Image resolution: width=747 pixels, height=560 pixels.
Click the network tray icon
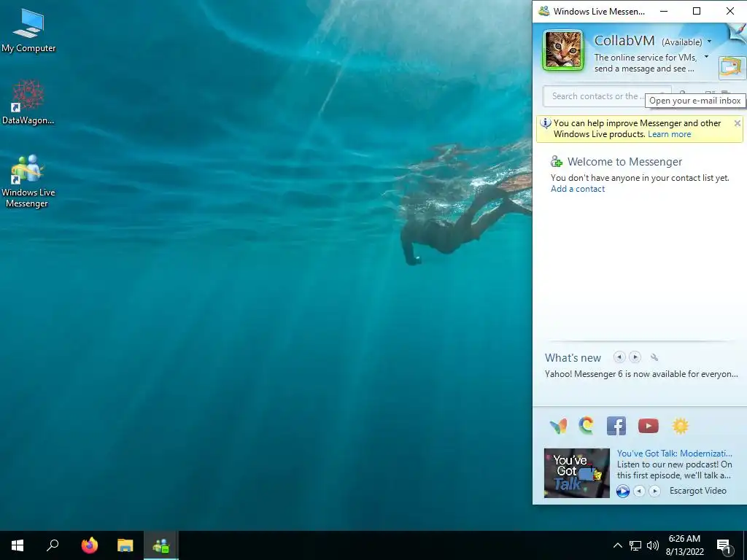pos(635,545)
